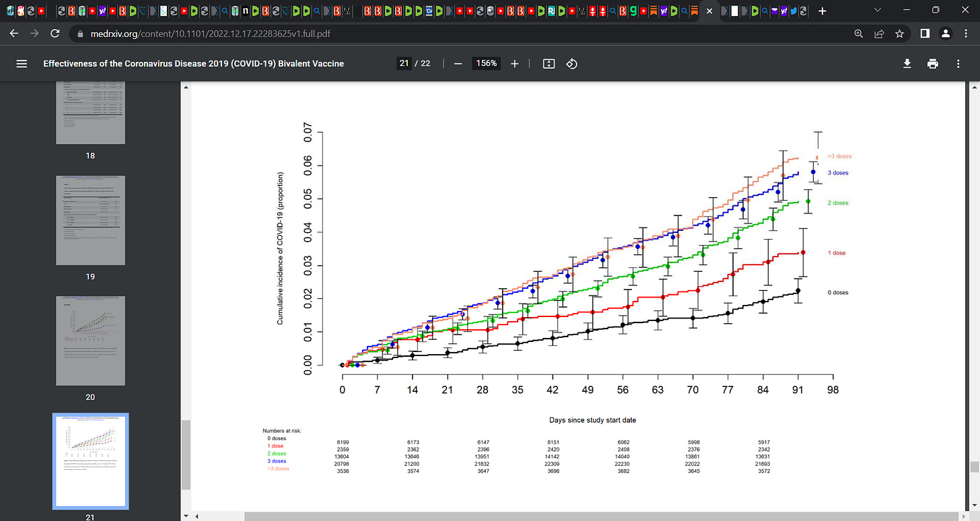Viewport: 980px width, 521px height.
Task: Open the tab search dropdown
Action: [877, 11]
